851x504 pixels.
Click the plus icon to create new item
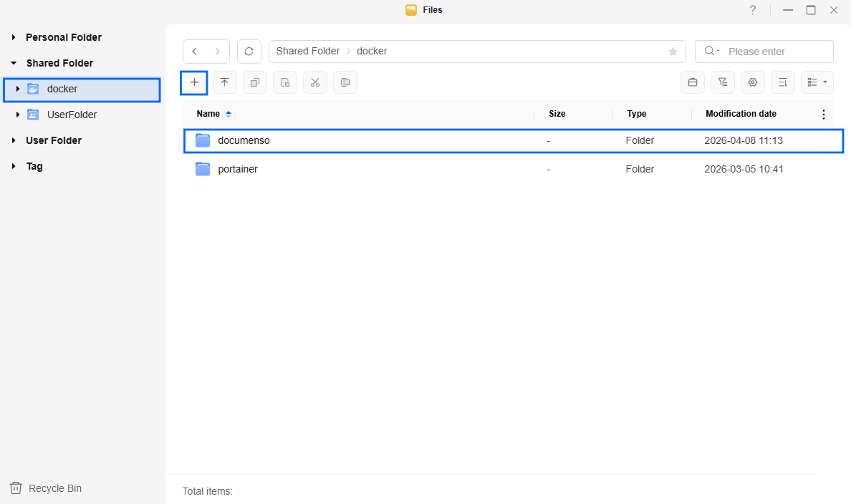194,82
